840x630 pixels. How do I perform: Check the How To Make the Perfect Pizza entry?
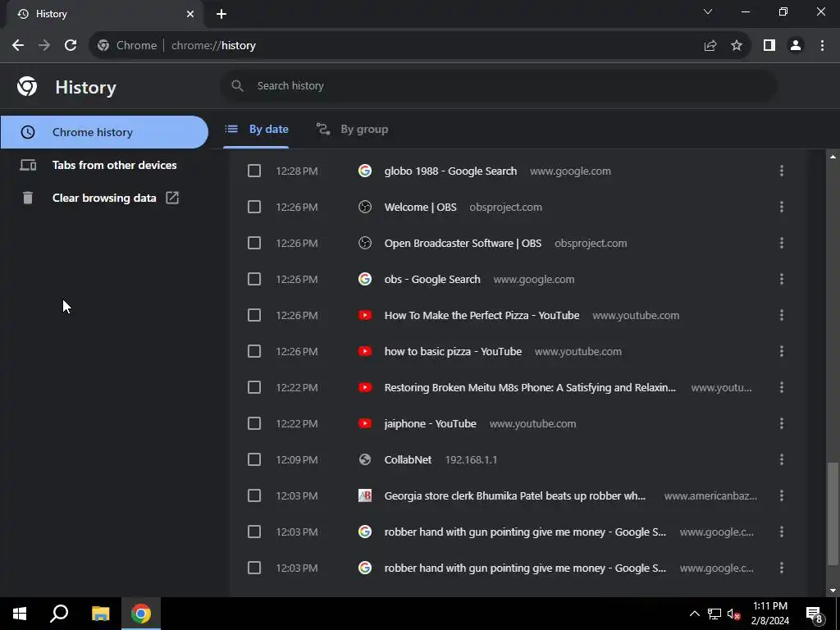[x=254, y=315]
